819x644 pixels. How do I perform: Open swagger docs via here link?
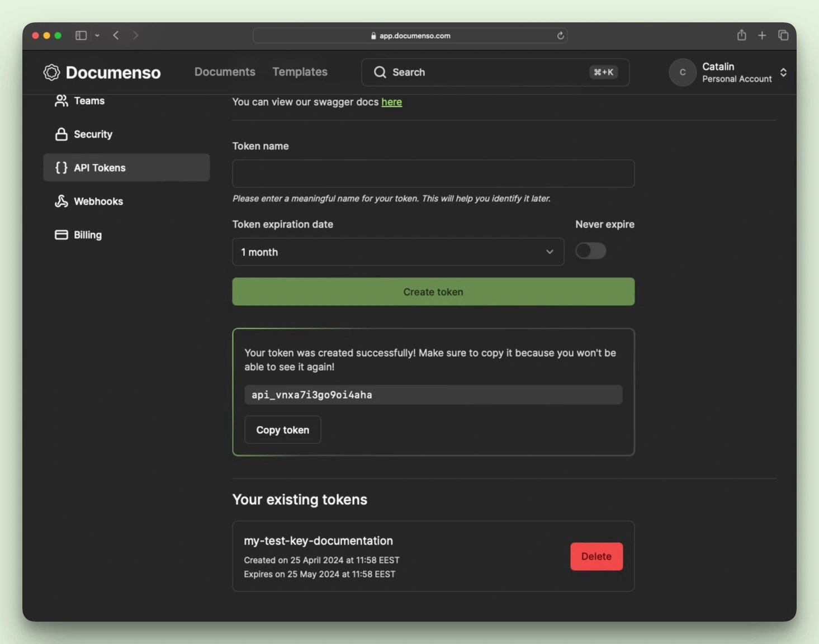(391, 102)
